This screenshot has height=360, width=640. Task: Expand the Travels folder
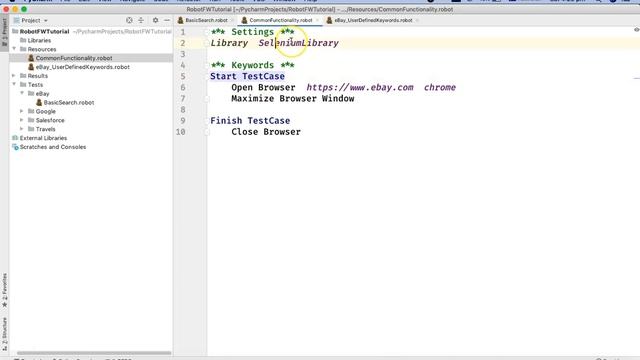point(22,129)
